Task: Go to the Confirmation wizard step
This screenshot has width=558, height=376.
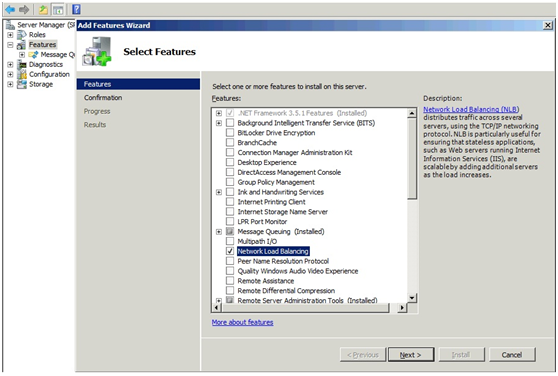Action: tap(103, 98)
